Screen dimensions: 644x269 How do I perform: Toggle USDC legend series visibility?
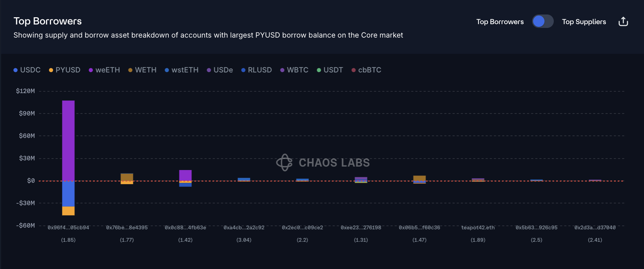click(x=27, y=70)
